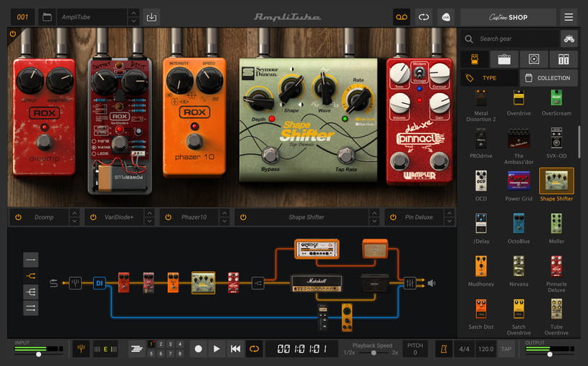The image size is (588, 366).
Task: Click the tuner icon in bottom bar
Action: pyautogui.click(x=80, y=349)
